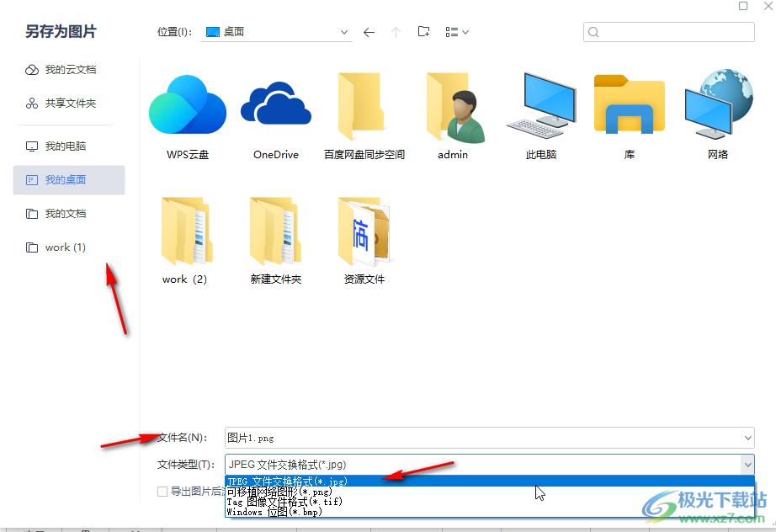Close the 另存为图片 dialog
776x532 pixels.
[x=768, y=6]
